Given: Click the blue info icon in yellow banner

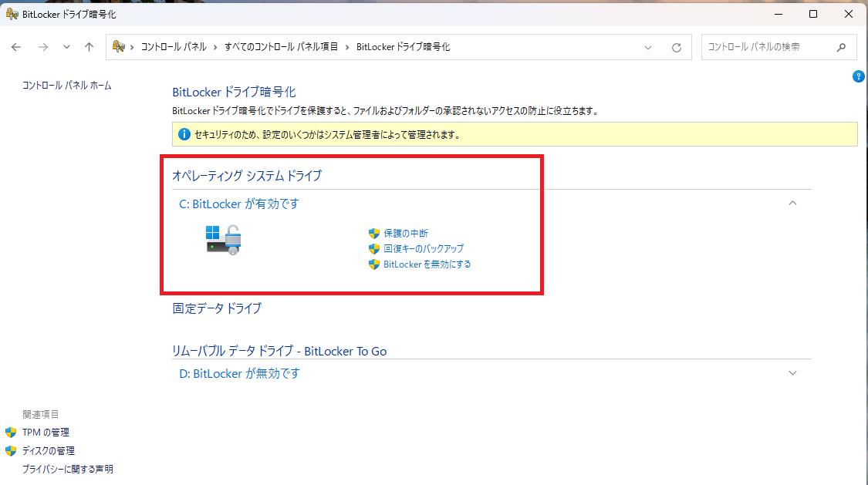Looking at the screenshot, I should tap(184, 134).
